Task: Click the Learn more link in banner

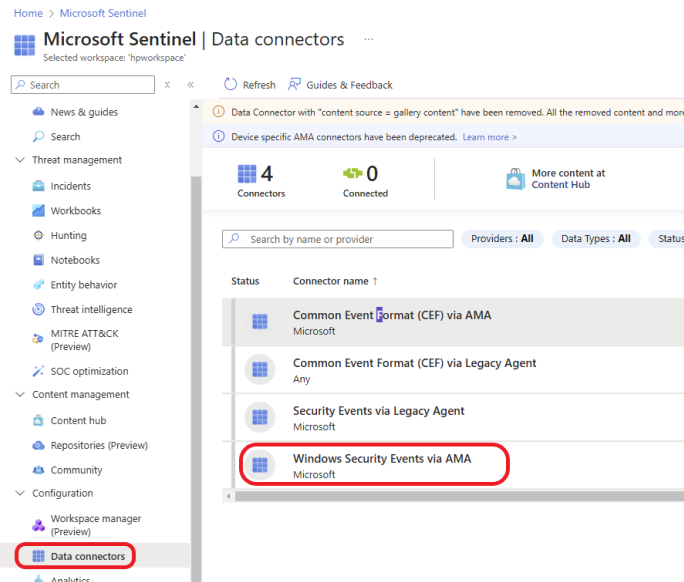Action: click(x=489, y=137)
